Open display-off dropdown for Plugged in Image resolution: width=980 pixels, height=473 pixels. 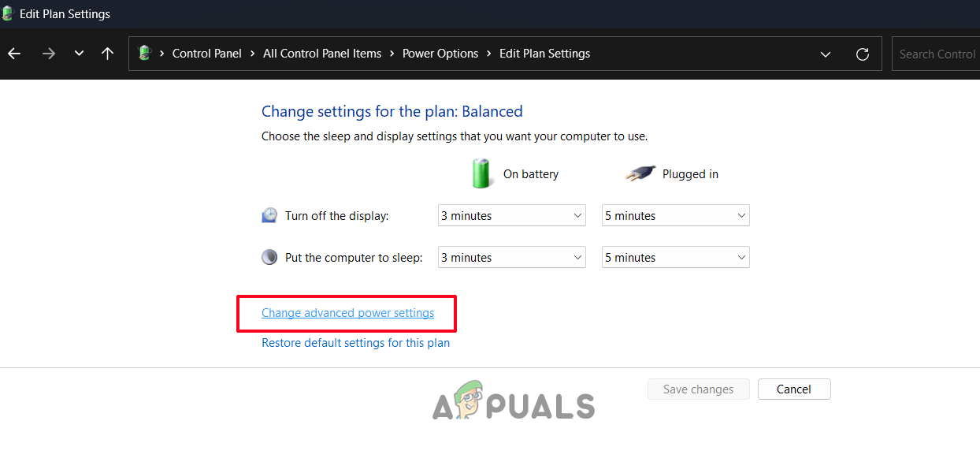tap(675, 216)
